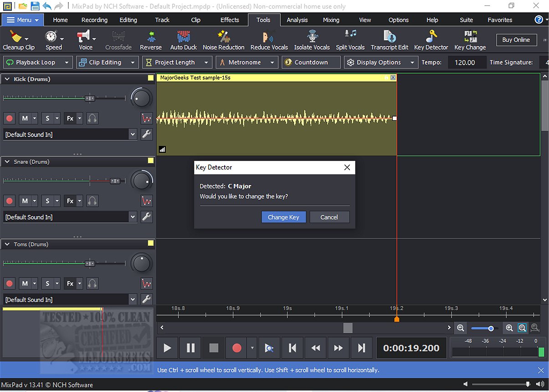This screenshot has height=392, width=549.
Task: Solo the Snare (Drums) track
Action: (47, 201)
